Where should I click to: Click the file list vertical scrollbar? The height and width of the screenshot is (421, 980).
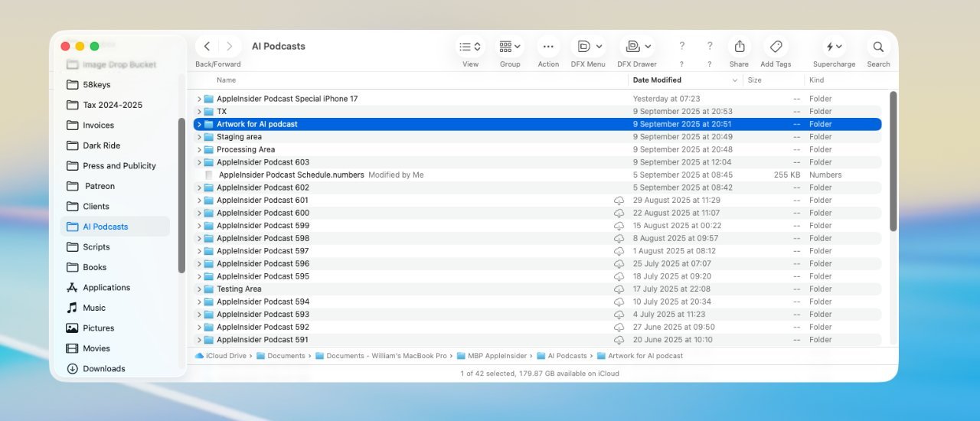(x=893, y=161)
